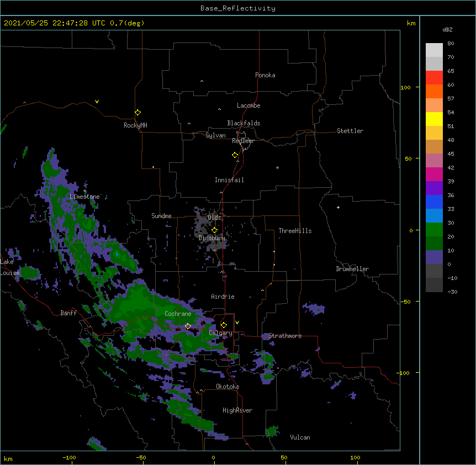Click the dBZ legend heading
The height and width of the screenshot is (465, 476).
click(447, 30)
